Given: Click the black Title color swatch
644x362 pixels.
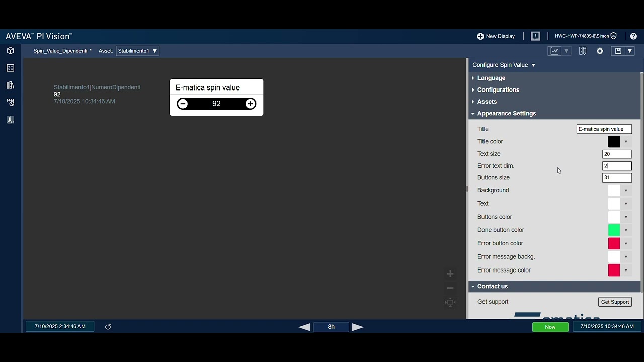Looking at the screenshot, I should [x=614, y=141].
